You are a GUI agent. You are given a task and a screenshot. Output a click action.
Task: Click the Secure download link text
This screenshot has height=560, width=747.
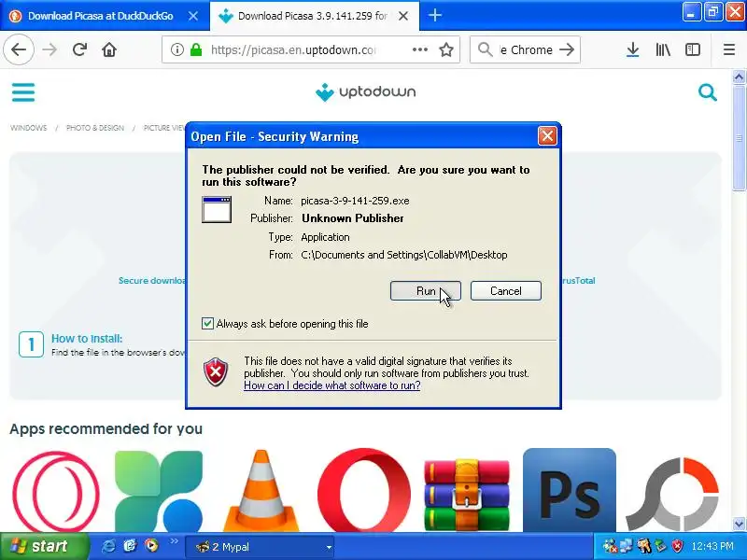pos(152,281)
